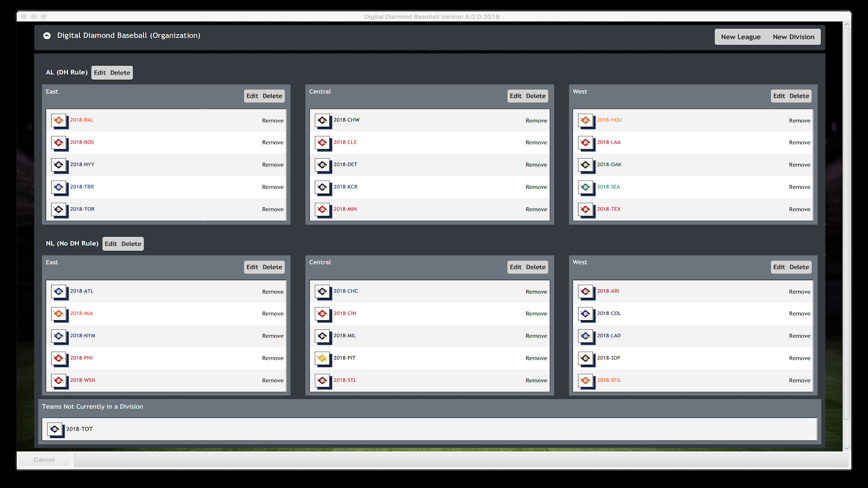Select the 2018-ATL team logo
The width and height of the screenshot is (868, 488).
(59, 292)
